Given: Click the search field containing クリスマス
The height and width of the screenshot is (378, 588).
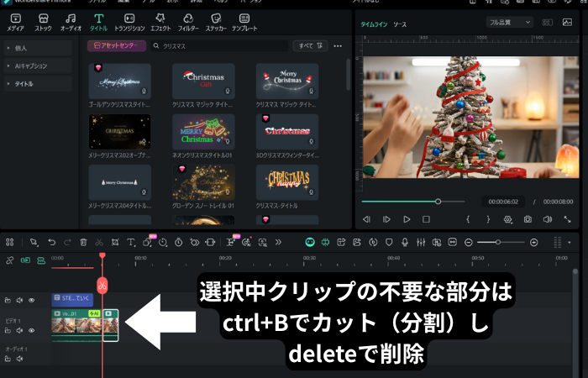Looking at the screenshot, I should coord(220,45).
